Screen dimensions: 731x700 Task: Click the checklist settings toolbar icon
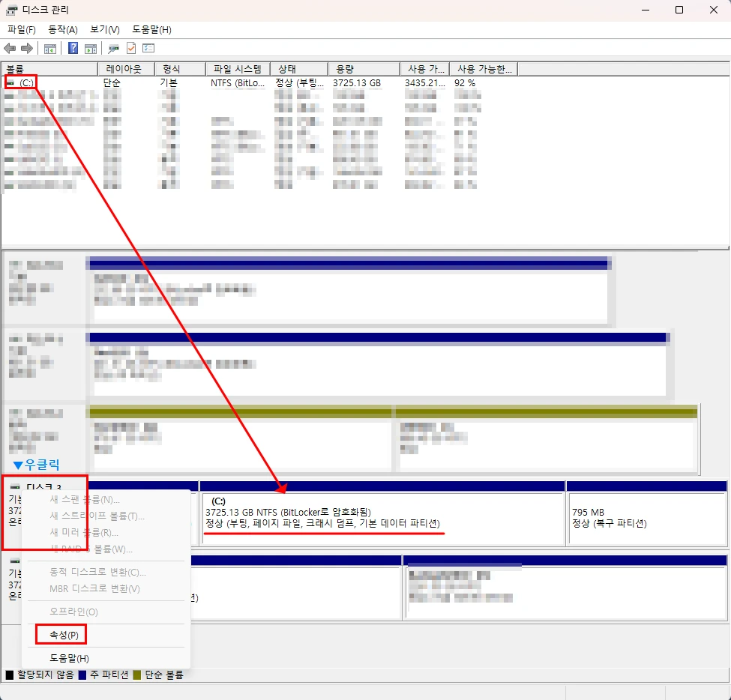tap(148, 48)
